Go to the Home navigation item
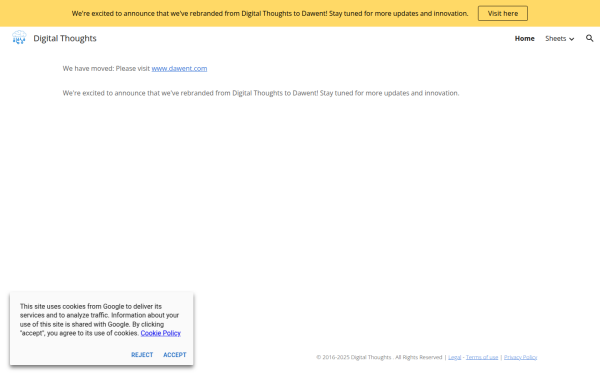 tap(524, 38)
